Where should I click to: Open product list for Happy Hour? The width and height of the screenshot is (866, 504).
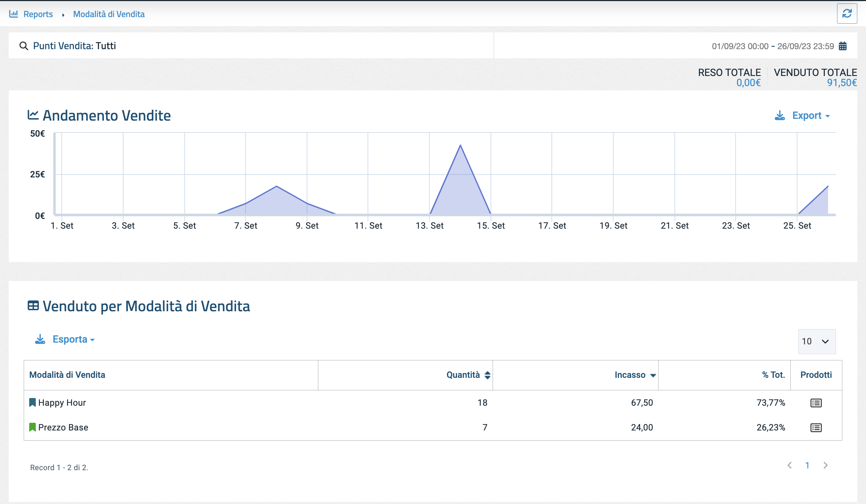(816, 403)
